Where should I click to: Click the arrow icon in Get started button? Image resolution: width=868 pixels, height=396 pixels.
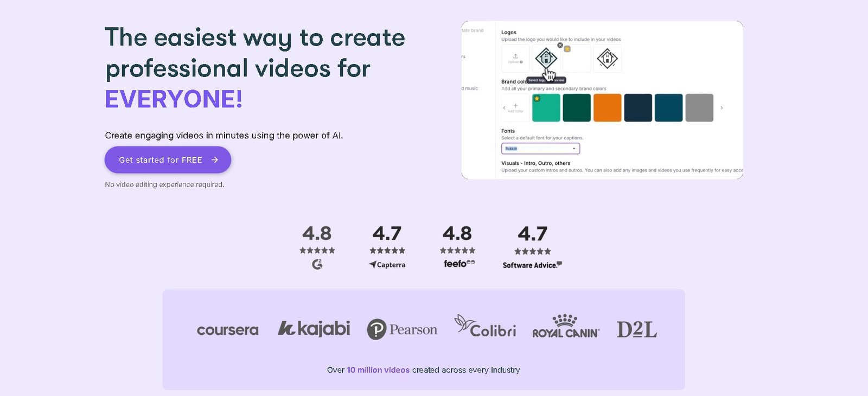[x=215, y=160]
